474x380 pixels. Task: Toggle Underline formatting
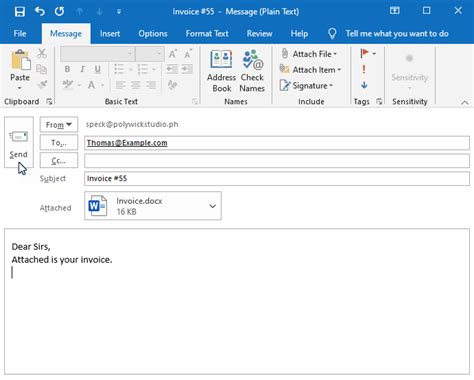(x=97, y=69)
